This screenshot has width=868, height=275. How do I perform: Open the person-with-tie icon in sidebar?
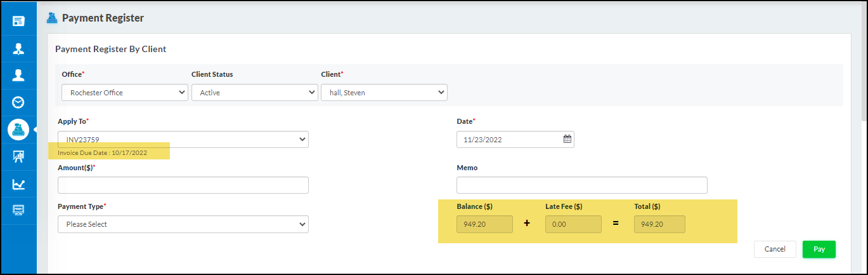click(18, 48)
